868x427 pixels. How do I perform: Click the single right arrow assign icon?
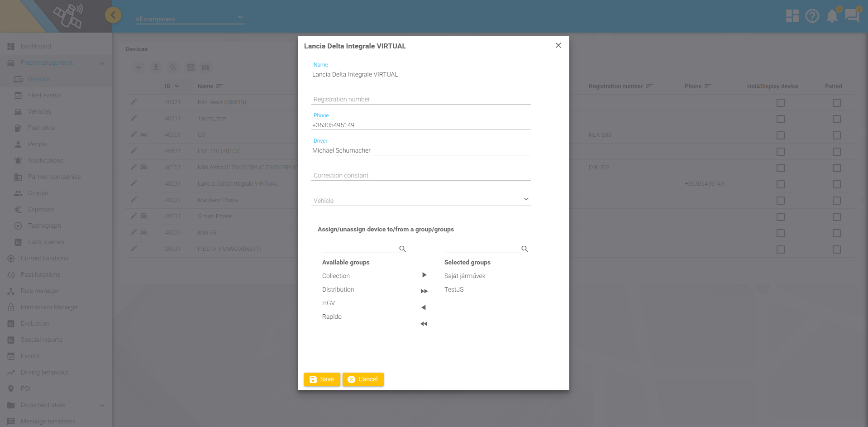pyautogui.click(x=424, y=275)
